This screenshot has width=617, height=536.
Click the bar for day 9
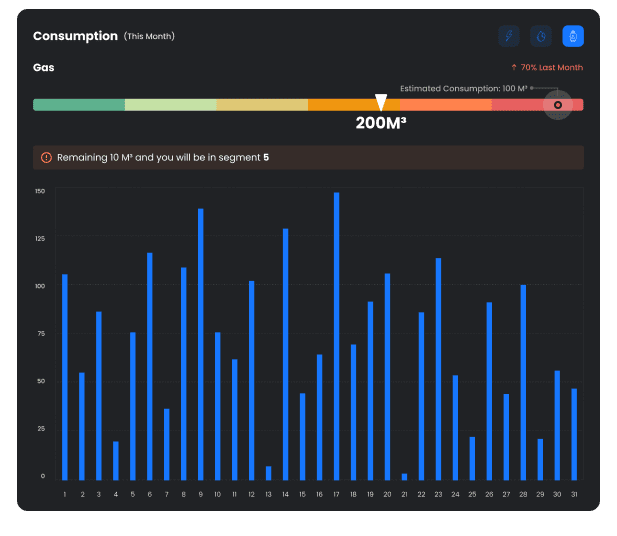[201, 344]
